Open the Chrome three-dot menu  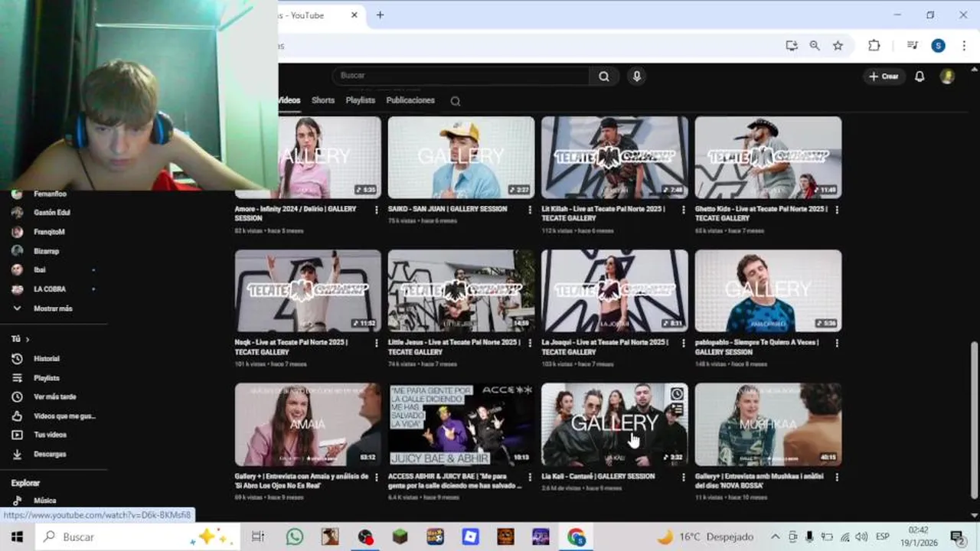964,46
